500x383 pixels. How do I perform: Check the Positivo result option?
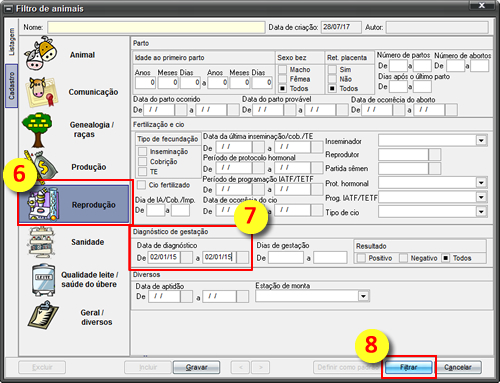point(361,258)
